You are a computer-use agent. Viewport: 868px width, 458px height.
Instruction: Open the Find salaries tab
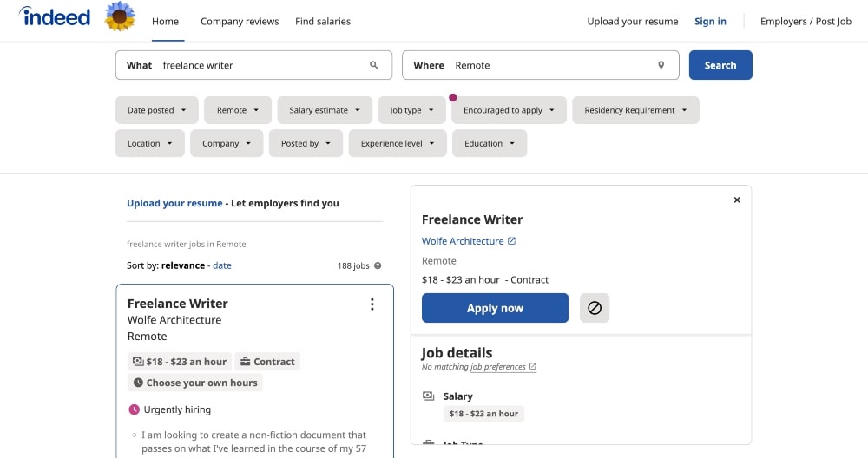323,22
